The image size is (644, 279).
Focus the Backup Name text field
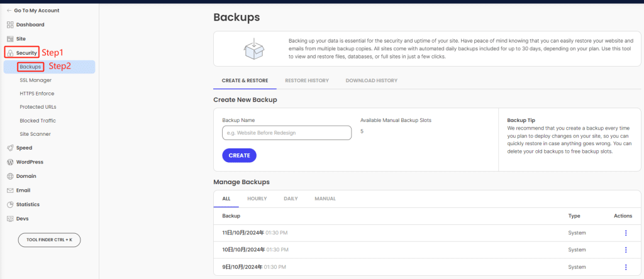tap(287, 133)
